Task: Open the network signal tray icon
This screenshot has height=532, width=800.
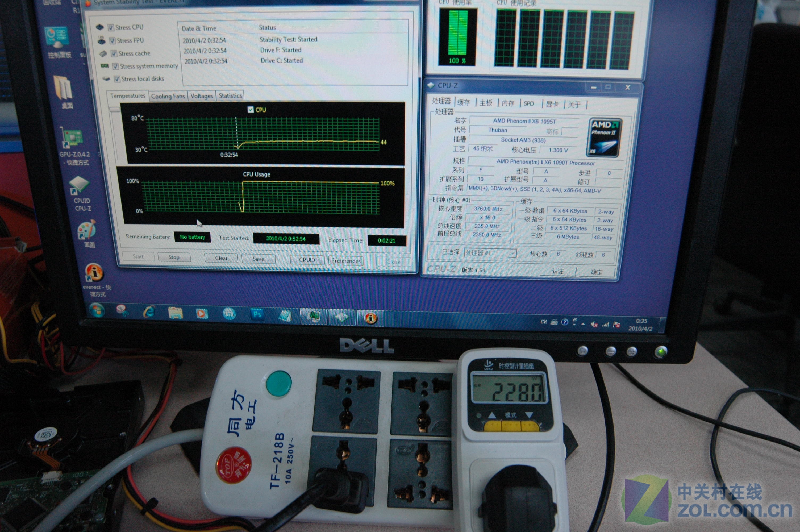Action: [605, 325]
